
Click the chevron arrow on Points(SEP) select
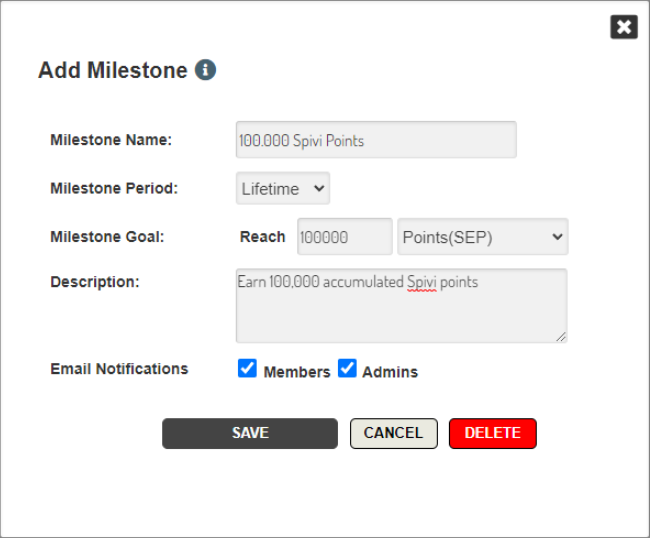pyautogui.click(x=558, y=237)
